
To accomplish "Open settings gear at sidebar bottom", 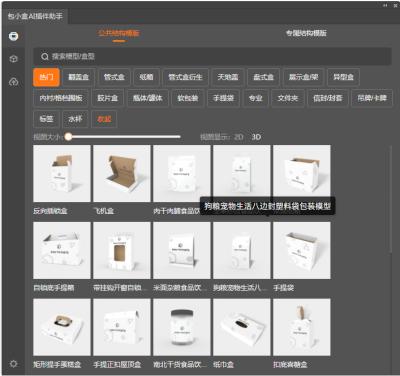I will click(14, 364).
